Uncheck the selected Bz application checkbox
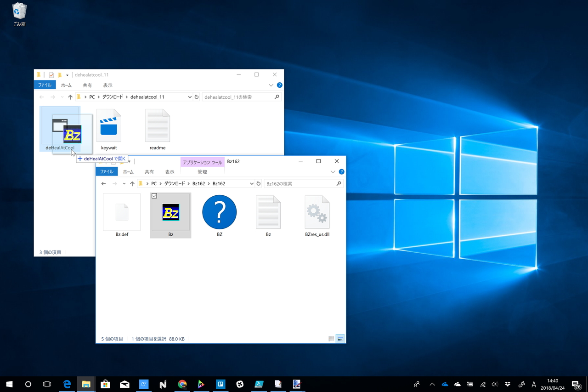588x392 pixels. click(154, 196)
